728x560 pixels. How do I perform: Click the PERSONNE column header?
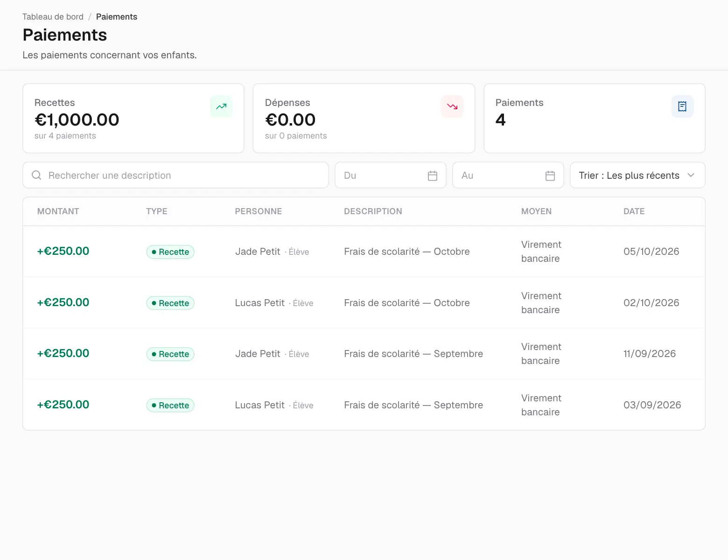click(x=259, y=211)
